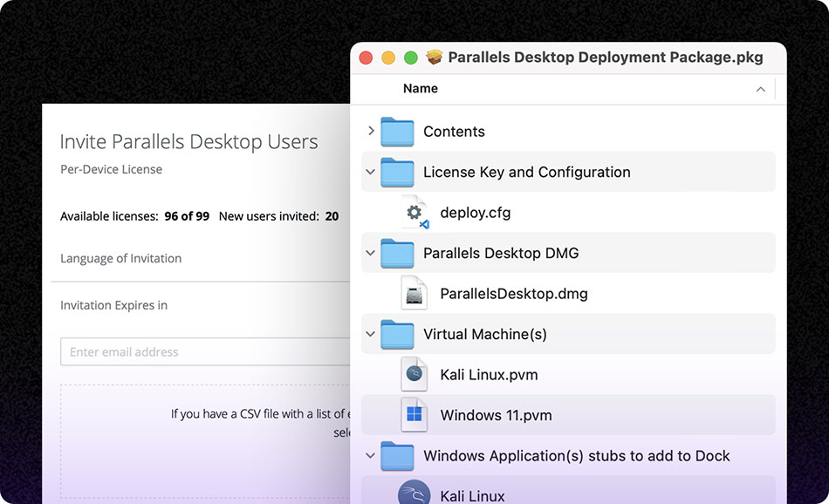The width and height of the screenshot is (829, 504).
Task: Select the Parallels Desktop DMG folder icon
Action: coord(397,252)
